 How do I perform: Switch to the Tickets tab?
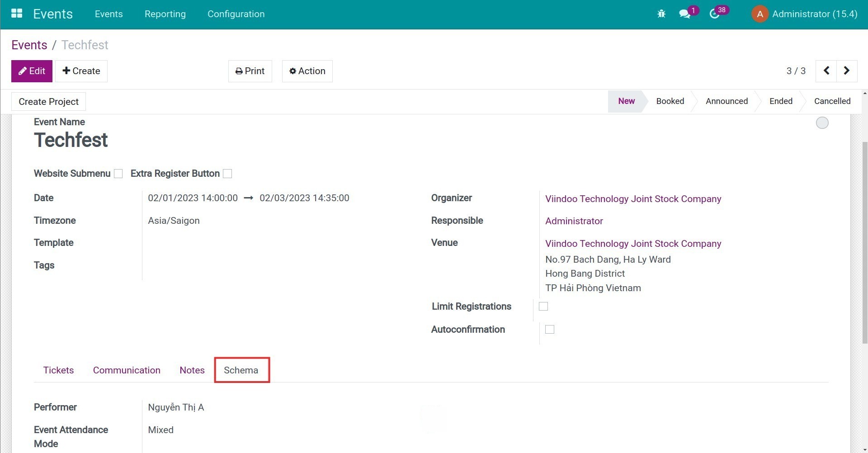point(58,370)
